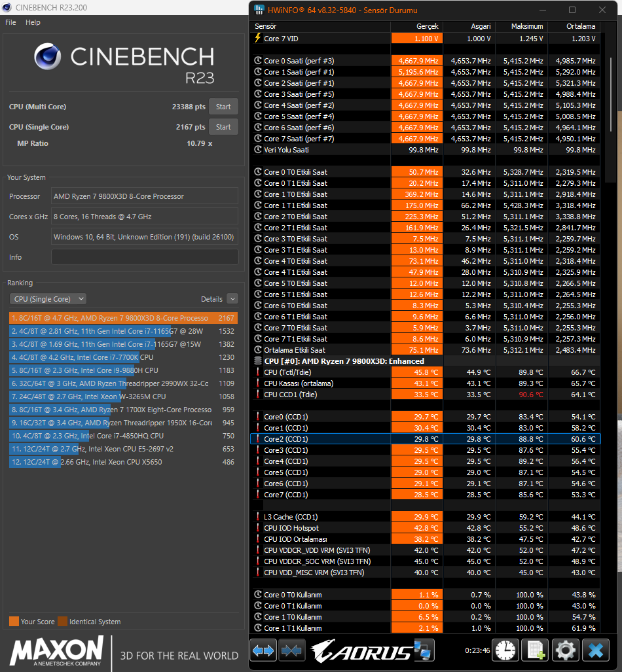This screenshot has height=672, width=622.
Task: Select ranking row 12 Xeon X5650
Action: [123, 462]
